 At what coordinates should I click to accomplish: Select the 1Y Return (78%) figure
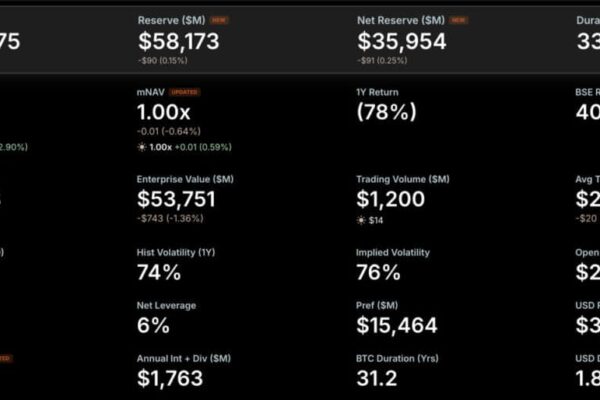pyautogui.click(x=386, y=112)
